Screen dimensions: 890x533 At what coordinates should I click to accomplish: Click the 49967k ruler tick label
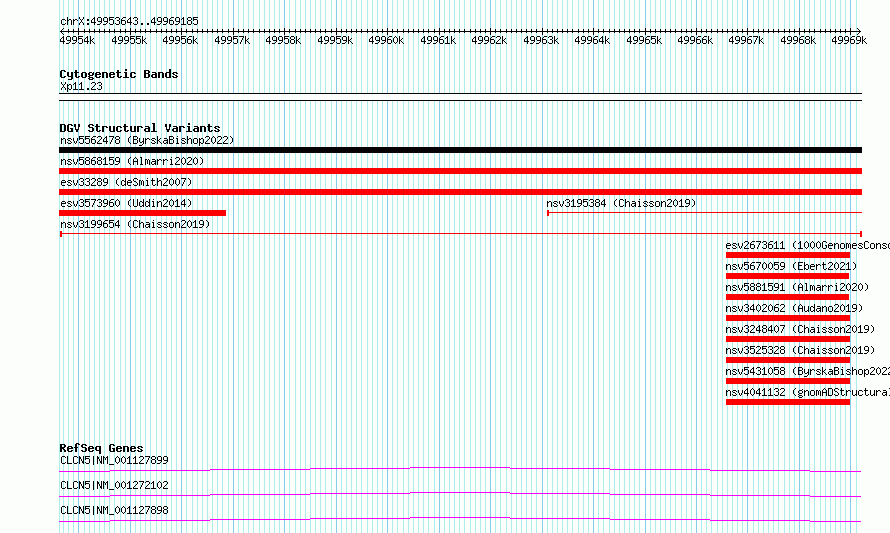(x=746, y=40)
